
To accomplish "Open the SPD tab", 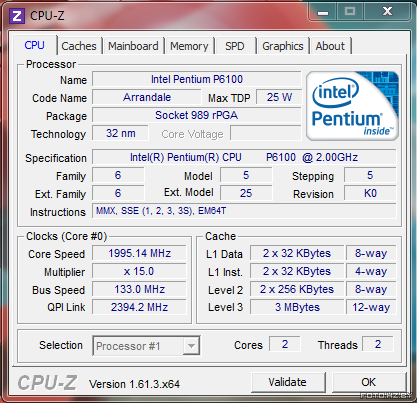I will coord(235,46).
